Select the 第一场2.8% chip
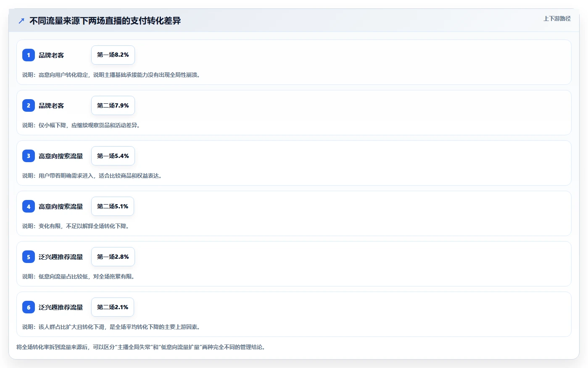Image resolution: width=588 pixels, height=368 pixels. point(113,257)
